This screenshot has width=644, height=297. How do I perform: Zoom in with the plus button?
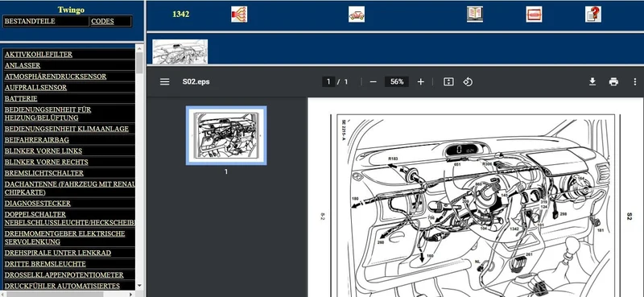pyautogui.click(x=420, y=82)
